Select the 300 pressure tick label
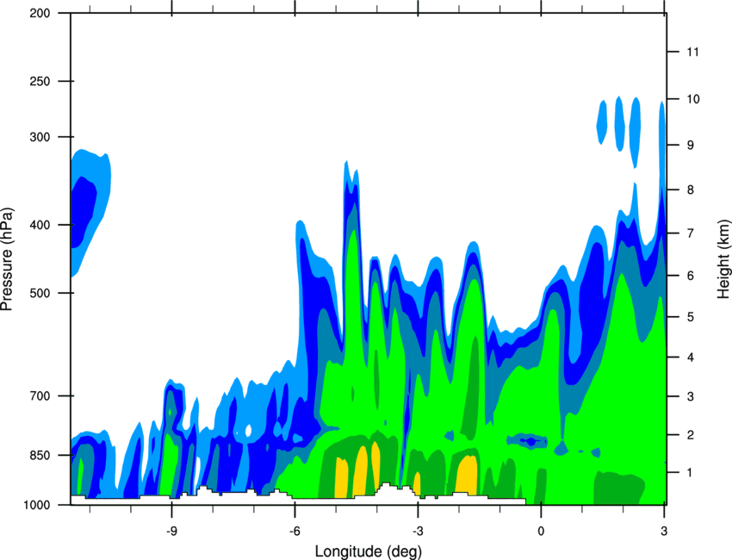The image size is (732, 560). [x=40, y=137]
